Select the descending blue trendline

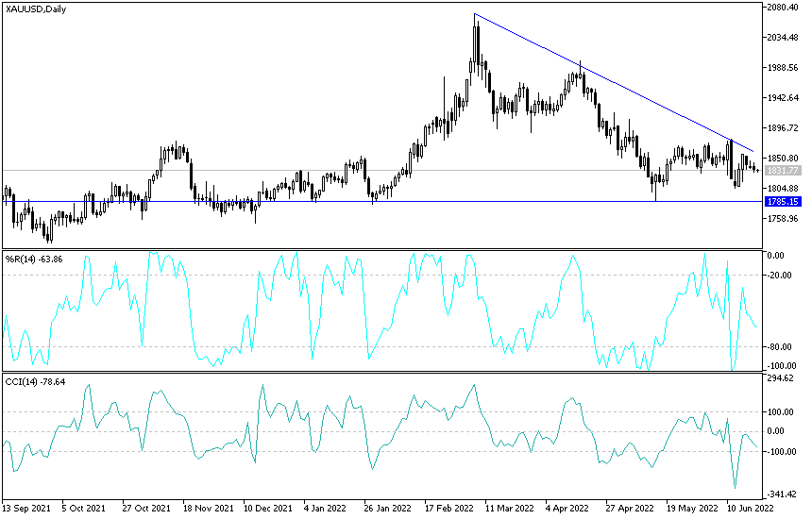click(x=614, y=82)
